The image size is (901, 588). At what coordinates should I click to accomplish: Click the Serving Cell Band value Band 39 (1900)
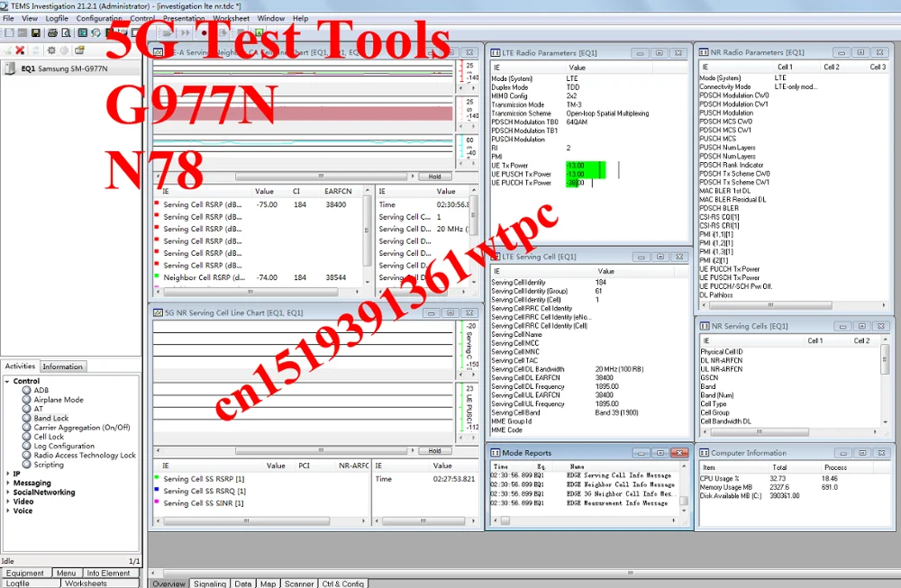616,413
